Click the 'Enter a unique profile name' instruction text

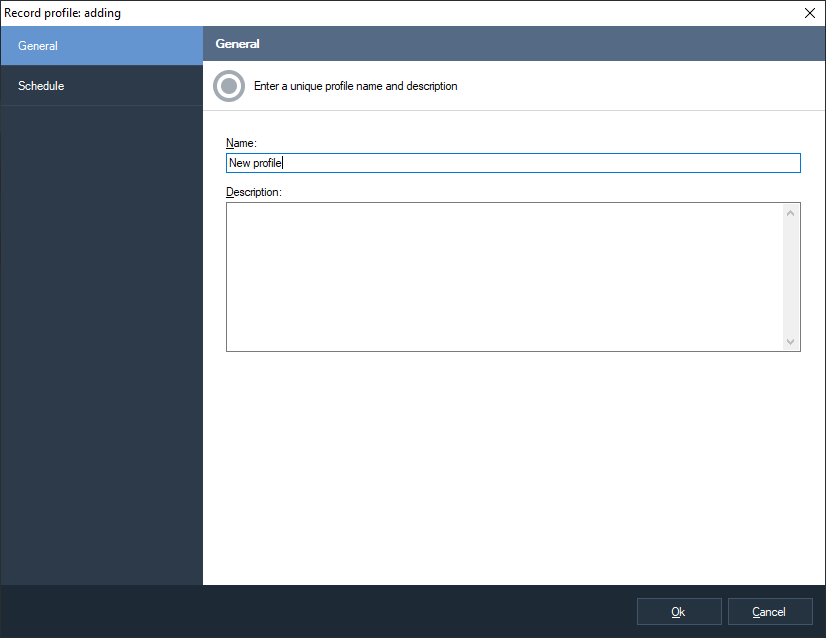(355, 86)
